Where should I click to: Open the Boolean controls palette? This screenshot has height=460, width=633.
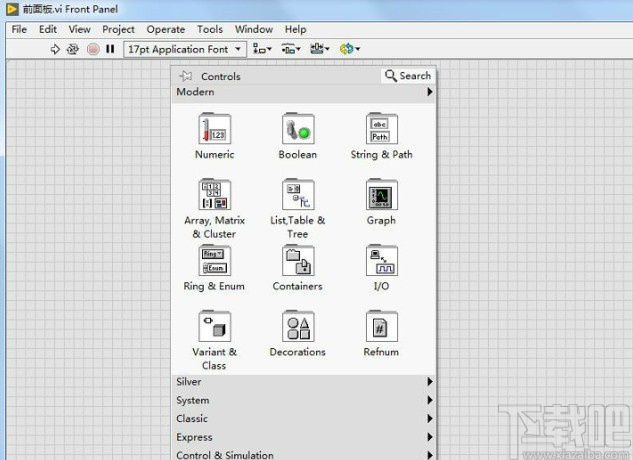tap(298, 137)
